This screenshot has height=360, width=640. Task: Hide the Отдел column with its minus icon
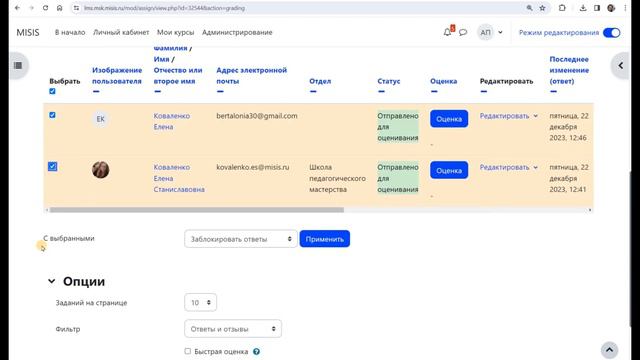[x=313, y=91]
